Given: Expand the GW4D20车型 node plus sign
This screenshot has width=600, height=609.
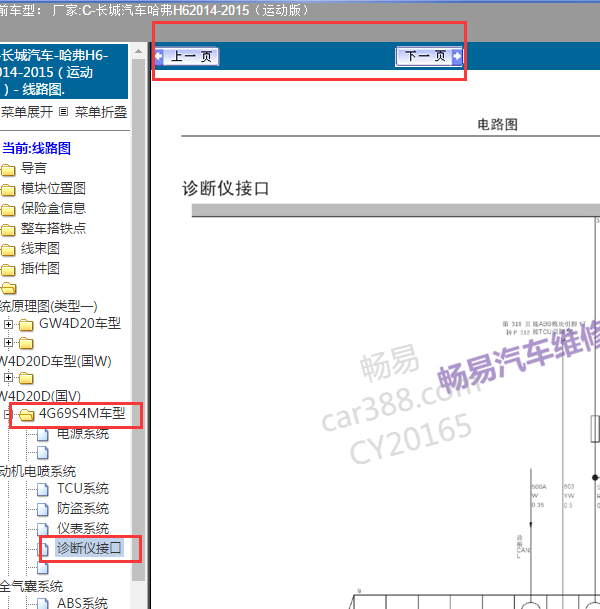Looking at the screenshot, I should tap(8, 324).
